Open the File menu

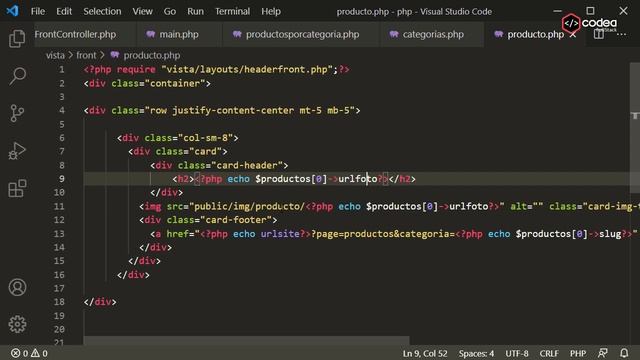[x=38, y=11]
